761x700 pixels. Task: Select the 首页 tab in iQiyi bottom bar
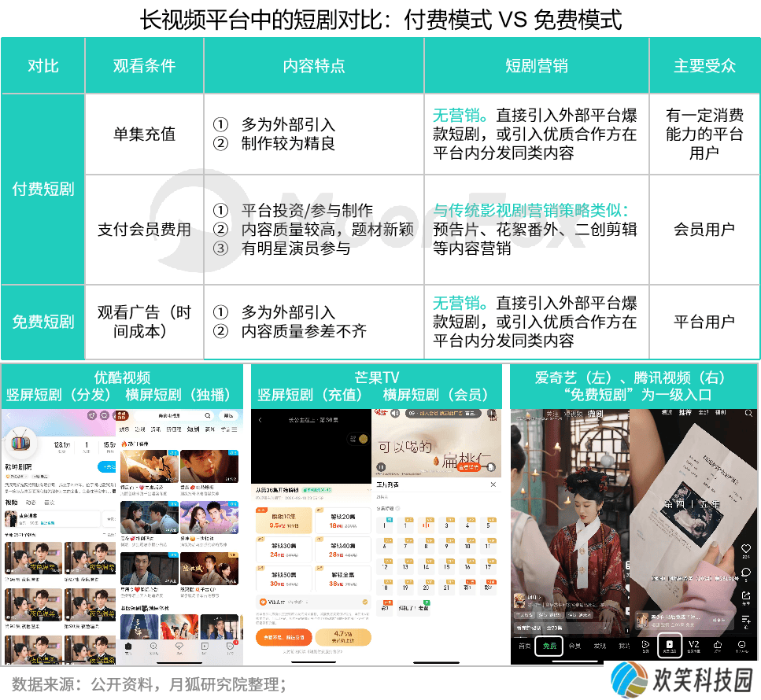click(524, 646)
